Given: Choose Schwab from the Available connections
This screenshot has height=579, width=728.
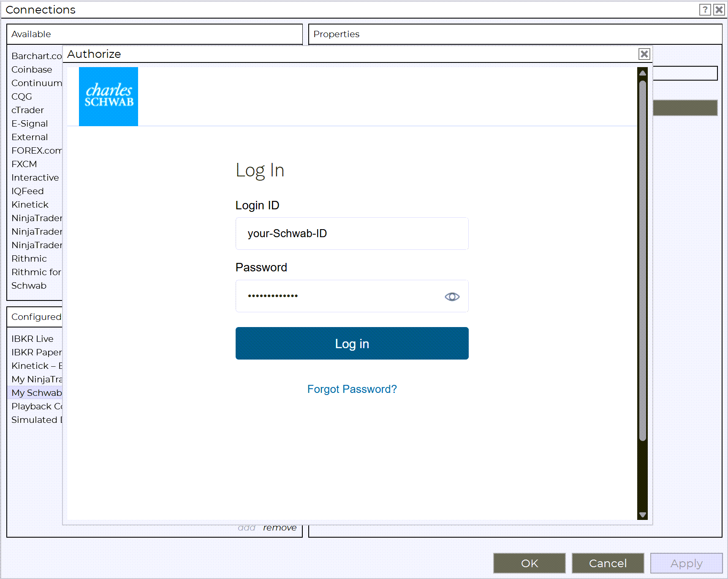Looking at the screenshot, I should click(x=29, y=286).
